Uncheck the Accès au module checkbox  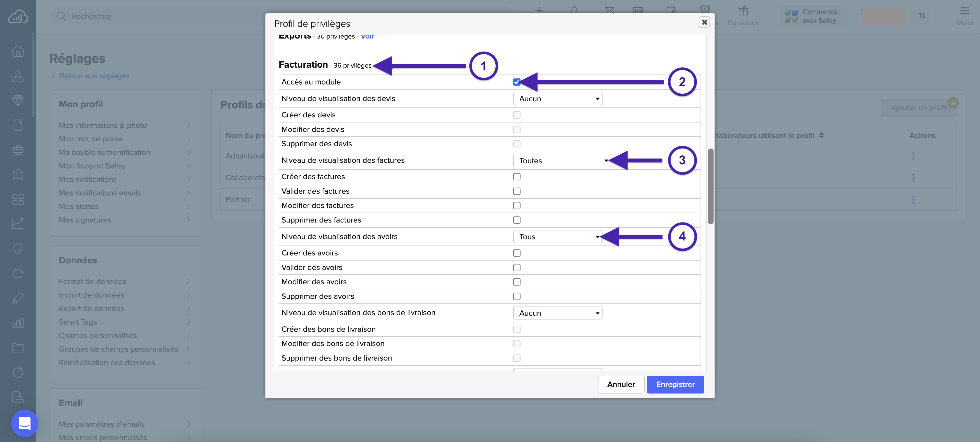516,82
